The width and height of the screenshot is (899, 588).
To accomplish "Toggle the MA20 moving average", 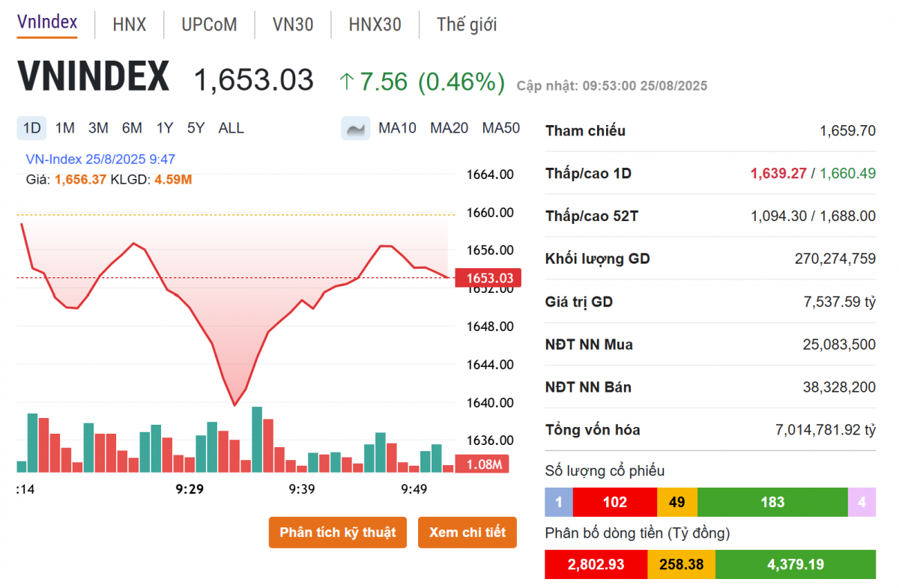I will click(x=449, y=128).
